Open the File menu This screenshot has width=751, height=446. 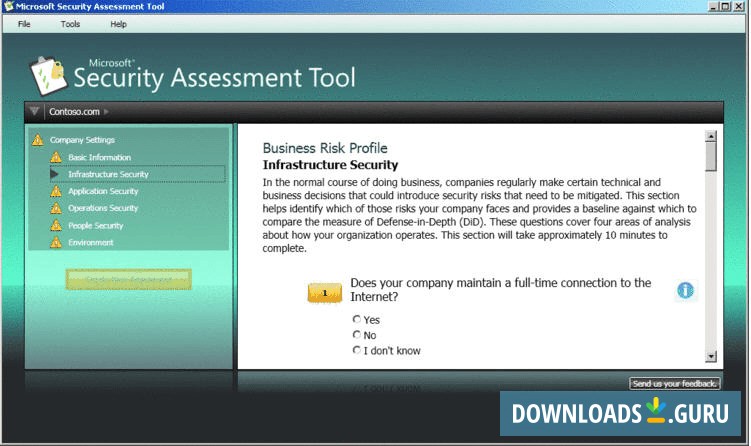24,24
